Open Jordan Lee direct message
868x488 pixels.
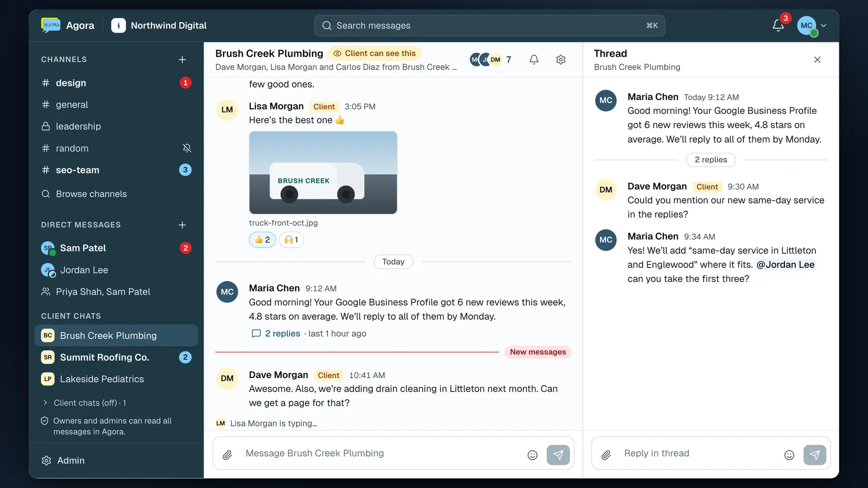[x=116, y=270]
